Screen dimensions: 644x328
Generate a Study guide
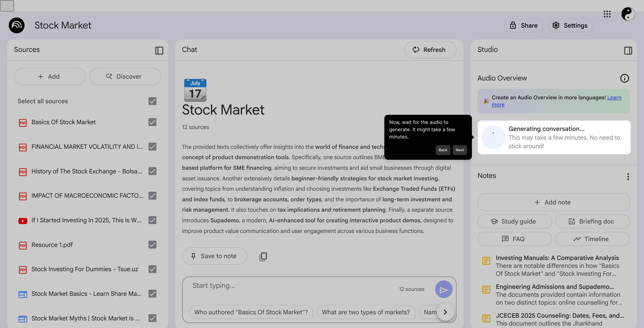coord(514,221)
